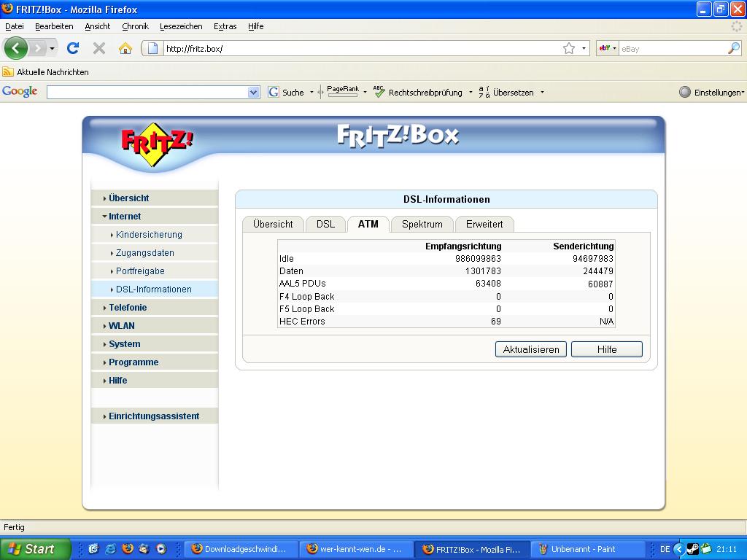Click the HEC Errors value 69

pos(496,322)
